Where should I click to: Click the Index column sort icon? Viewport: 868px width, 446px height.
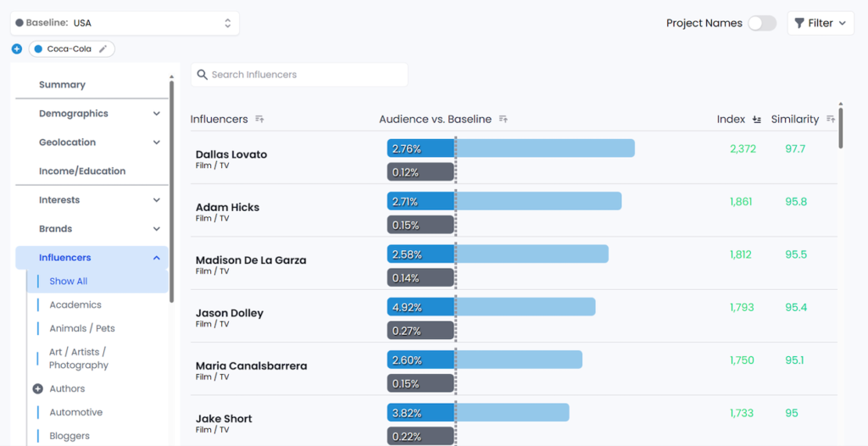click(x=757, y=119)
